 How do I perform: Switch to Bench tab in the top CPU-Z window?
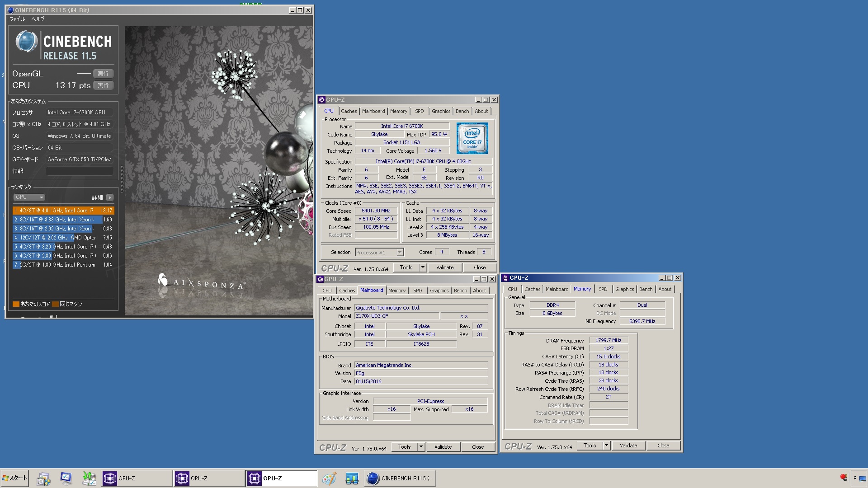click(462, 111)
